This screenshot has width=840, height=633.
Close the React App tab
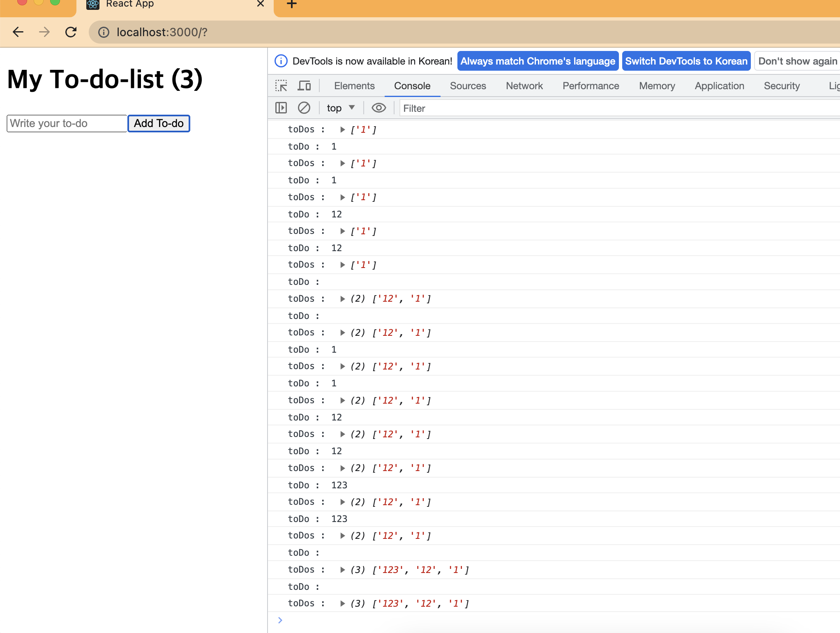click(x=260, y=4)
